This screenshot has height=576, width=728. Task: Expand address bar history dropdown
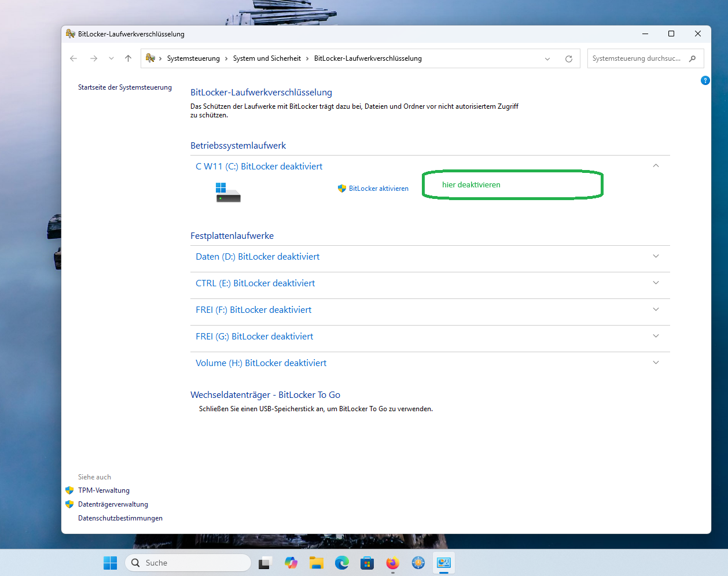(x=547, y=58)
